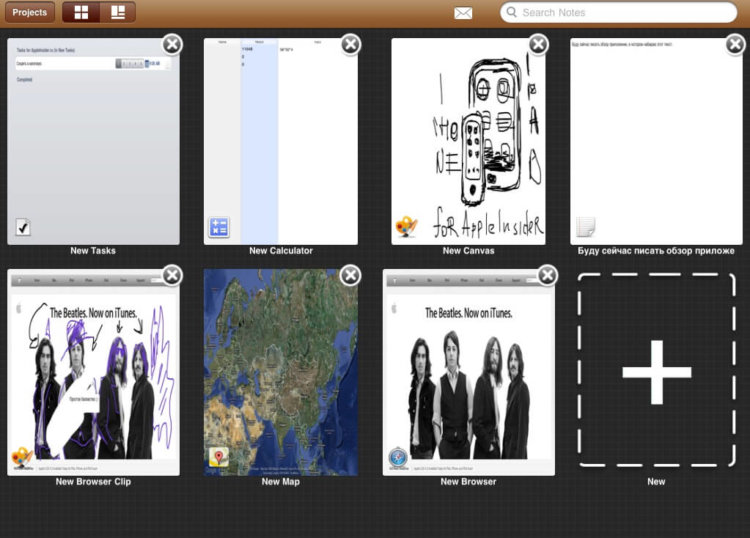Click the 'Буду сейчас писать обзор приложе' label

click(x=656, y=251)
